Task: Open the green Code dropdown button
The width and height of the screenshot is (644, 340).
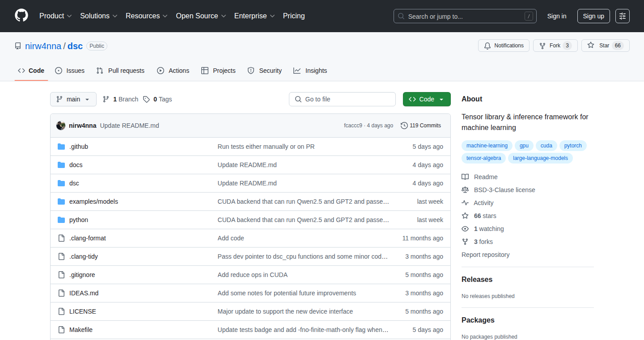Action: point(427,99)
